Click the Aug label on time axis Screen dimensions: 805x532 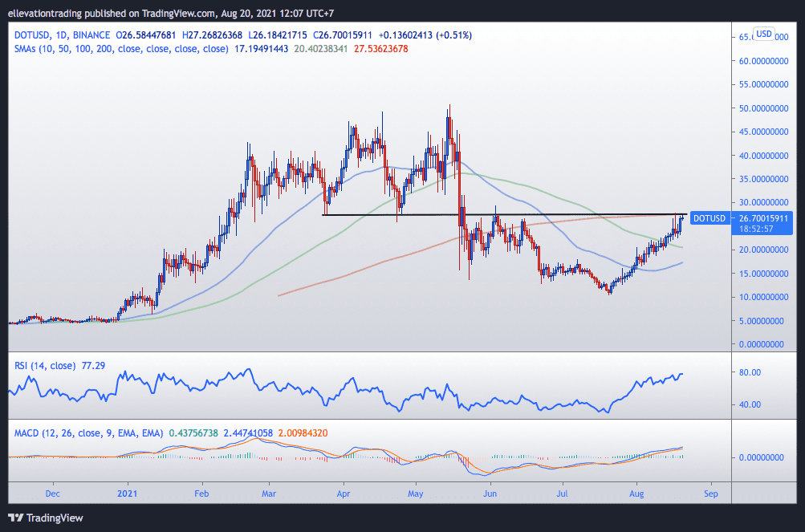click(636, 493)
